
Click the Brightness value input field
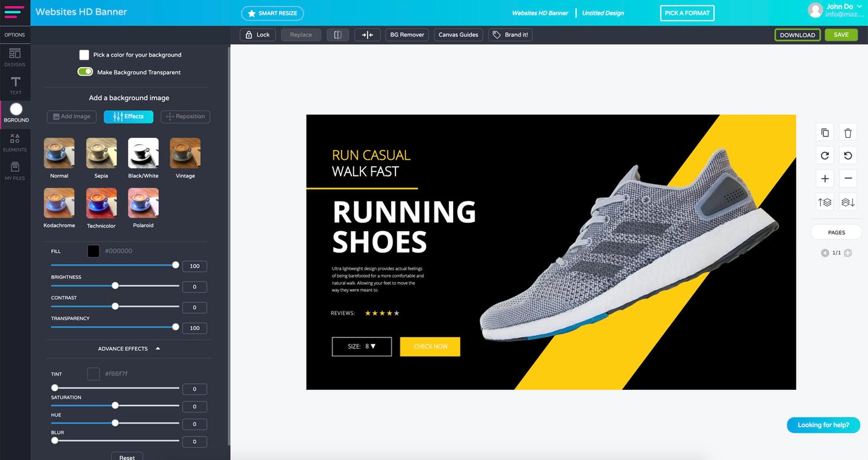[x=194, y=287]
